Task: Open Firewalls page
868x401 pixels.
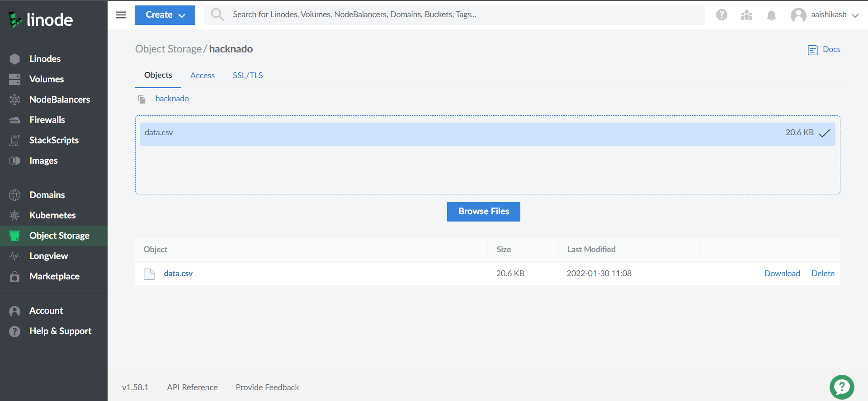Action: 47,120
